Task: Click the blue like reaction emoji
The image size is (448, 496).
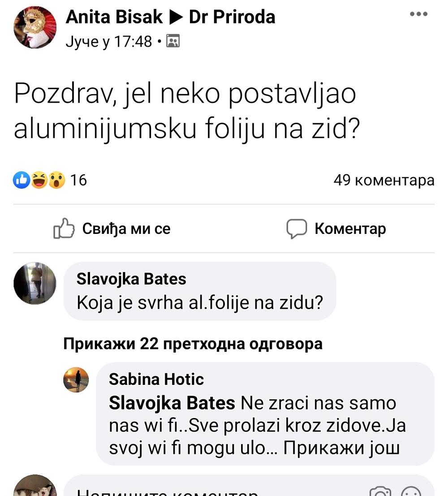Action: pos(22,180)
